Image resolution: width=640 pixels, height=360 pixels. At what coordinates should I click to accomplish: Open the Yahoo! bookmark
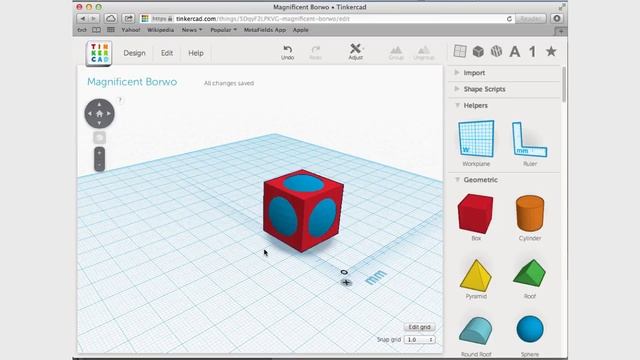point(131,30)
